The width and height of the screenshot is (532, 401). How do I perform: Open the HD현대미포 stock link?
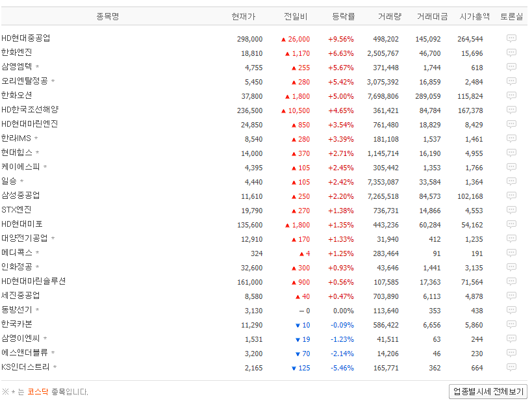22,224
